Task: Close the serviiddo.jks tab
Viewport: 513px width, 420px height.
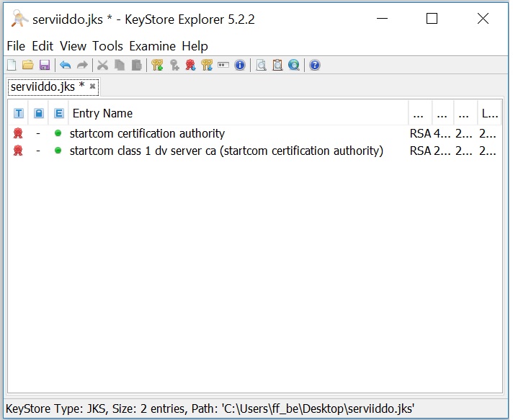Action: (x=92, y=86)
